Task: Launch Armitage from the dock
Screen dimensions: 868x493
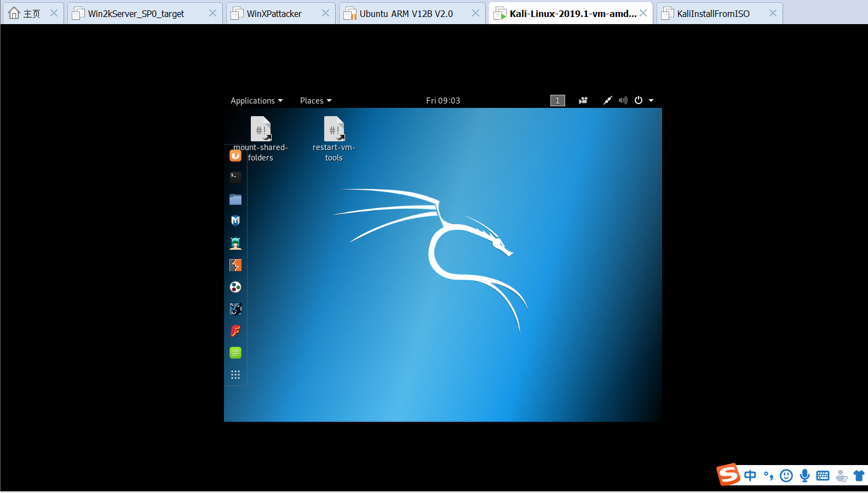Action: coord(235,243)
